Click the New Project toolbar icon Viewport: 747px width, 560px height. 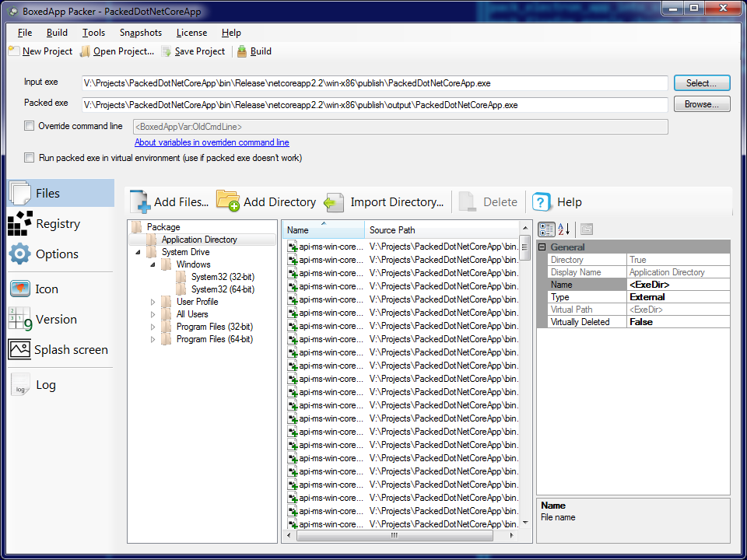click(14, 51)
